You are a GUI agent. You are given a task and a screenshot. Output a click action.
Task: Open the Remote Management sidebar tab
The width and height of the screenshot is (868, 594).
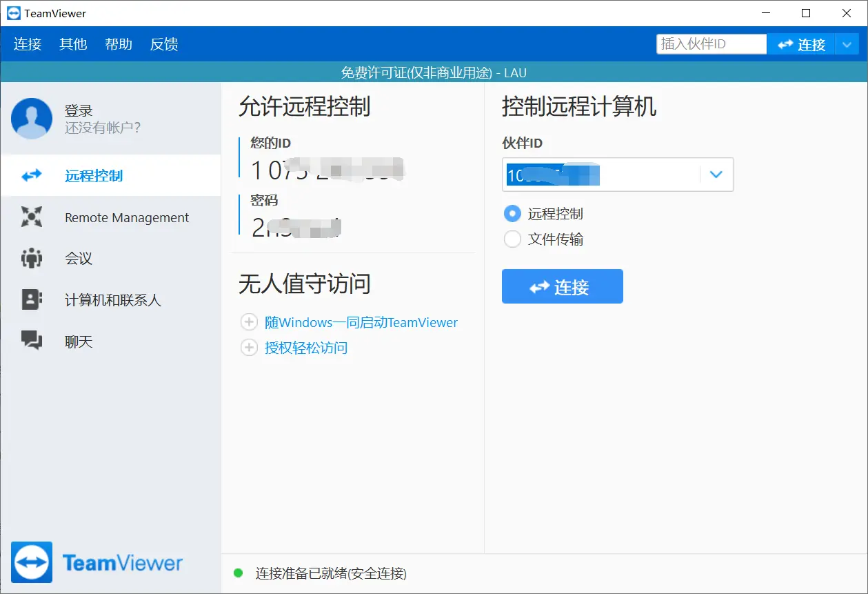(110, 217)
